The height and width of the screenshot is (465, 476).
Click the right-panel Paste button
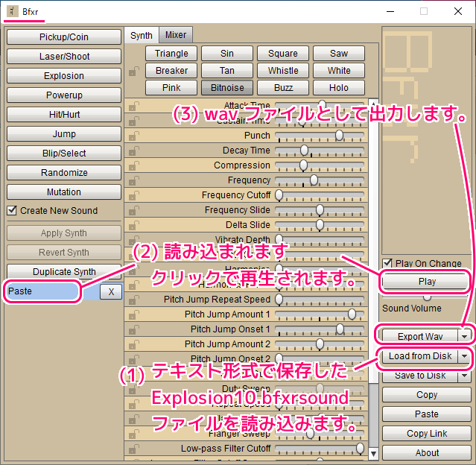427,414
